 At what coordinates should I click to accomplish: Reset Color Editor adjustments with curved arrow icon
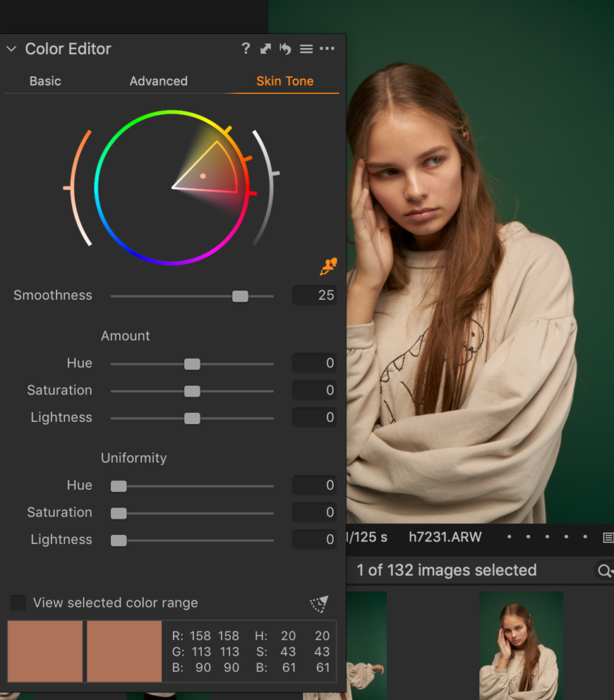[286, 48]
